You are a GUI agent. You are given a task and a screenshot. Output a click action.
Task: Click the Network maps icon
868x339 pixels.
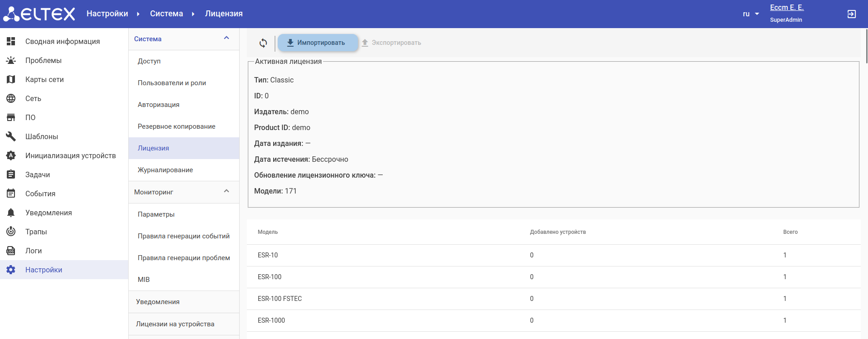tap(11, 79)
